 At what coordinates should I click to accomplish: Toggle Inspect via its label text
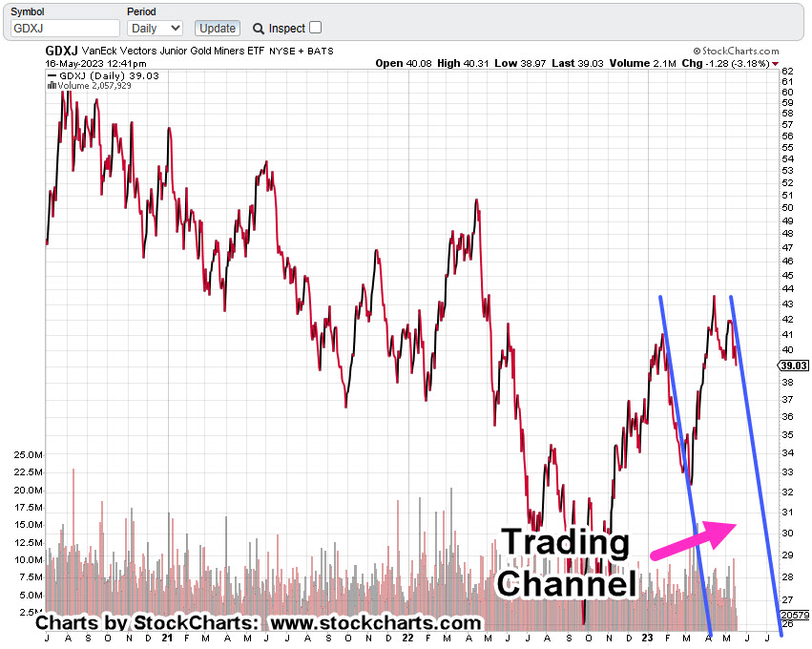pyautogui.click(x=286, y=29)
